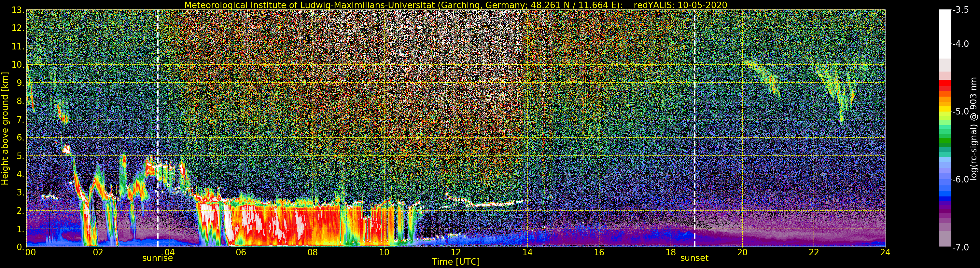Click the Time [UTC] axis label
This screenshot has width=980, height=268.
pyautogui.click(x=455, y=262)
